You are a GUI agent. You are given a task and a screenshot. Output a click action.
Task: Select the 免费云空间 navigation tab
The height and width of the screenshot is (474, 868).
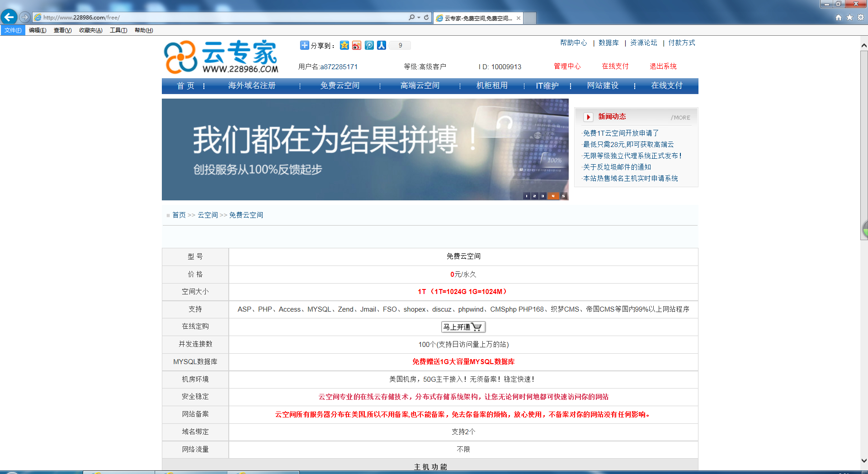point(340,86)
